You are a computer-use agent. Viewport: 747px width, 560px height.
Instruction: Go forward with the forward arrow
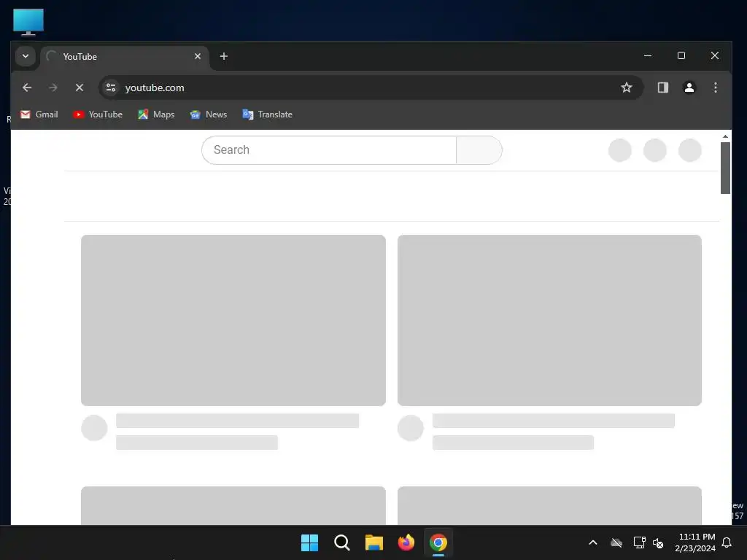pos(53,87)
